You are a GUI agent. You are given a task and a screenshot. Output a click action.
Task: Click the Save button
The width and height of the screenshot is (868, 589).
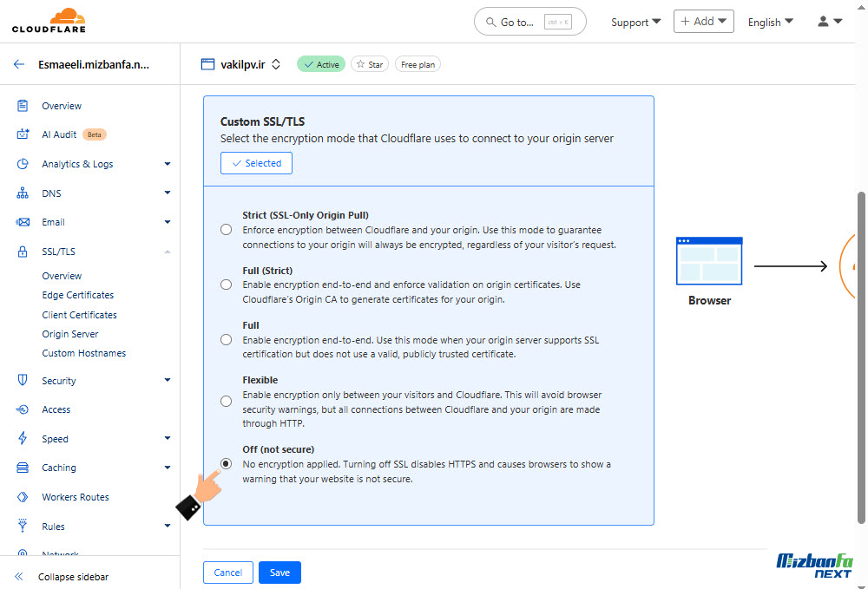[279, 573]
